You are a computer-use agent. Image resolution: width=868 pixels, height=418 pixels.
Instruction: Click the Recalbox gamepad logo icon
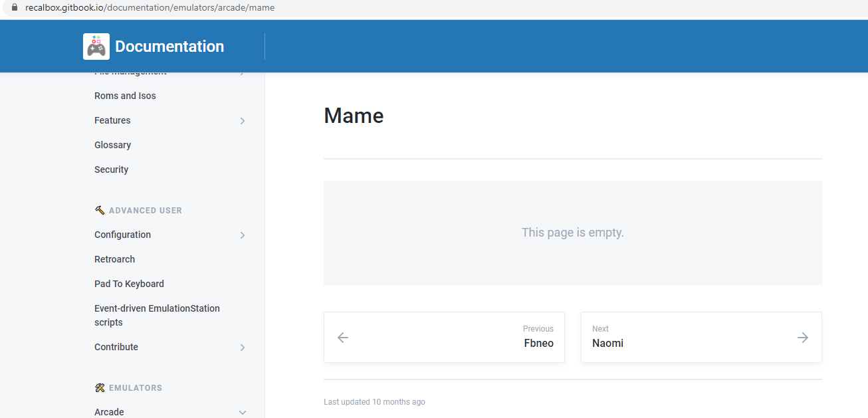[x=96, y=47]
